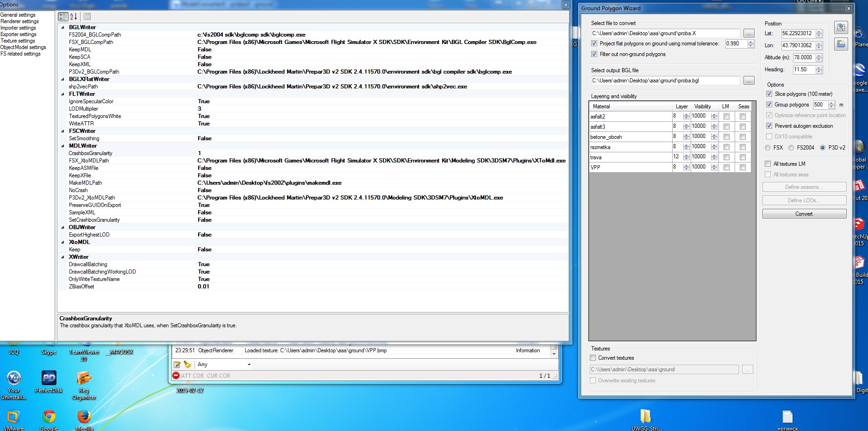
Task: Increase the normal tolerance 0.990 spinner
Action: [751, 42]
